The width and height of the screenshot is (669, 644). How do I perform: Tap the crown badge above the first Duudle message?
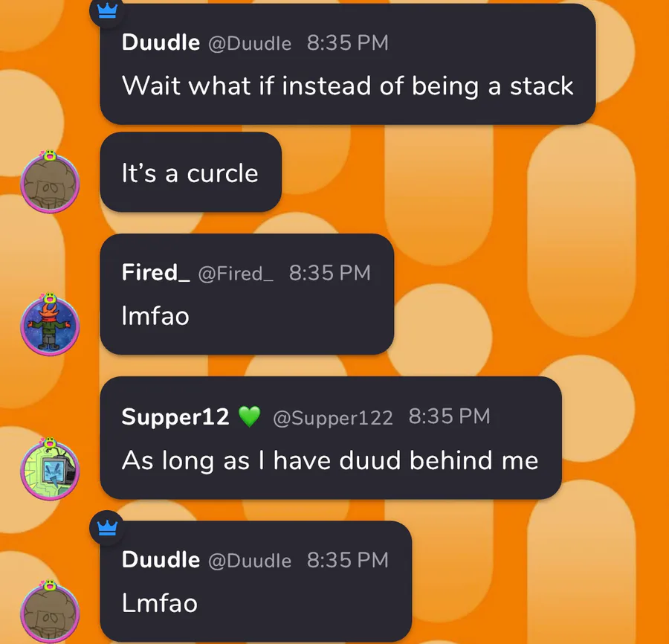pyautogui.click(x=107, y=11)
